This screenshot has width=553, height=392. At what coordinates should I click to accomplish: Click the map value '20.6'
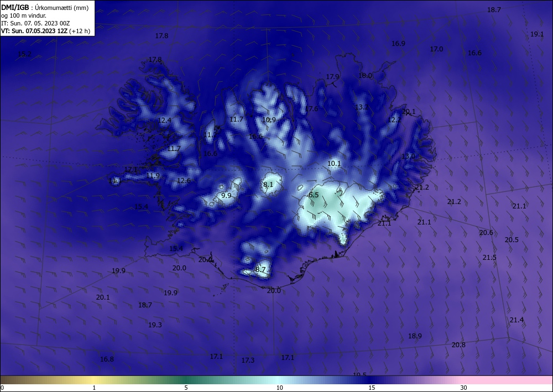pos(486,232)
